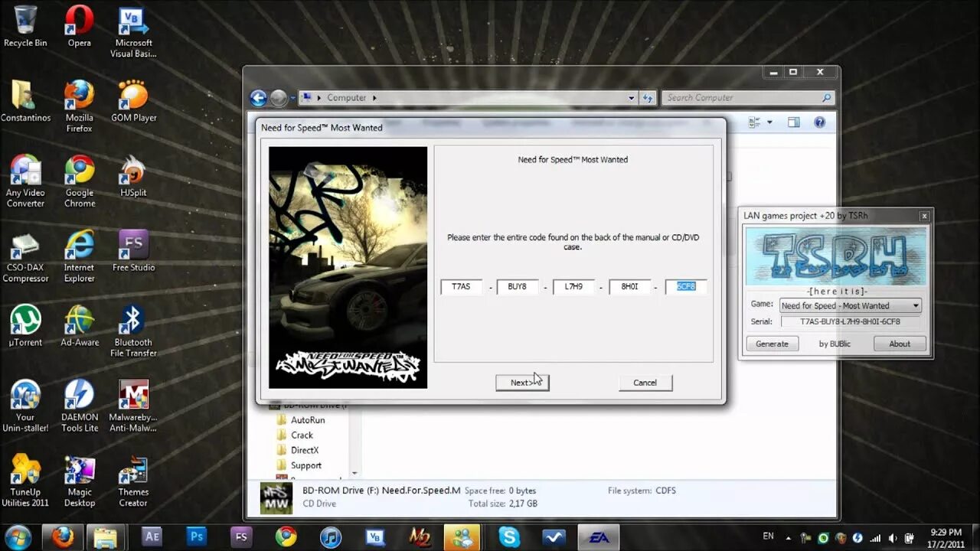Image resolution: width=980 pixels, height=551 pixels.
Task: Click Computer in the address bar
Action: tap(347, 98)
